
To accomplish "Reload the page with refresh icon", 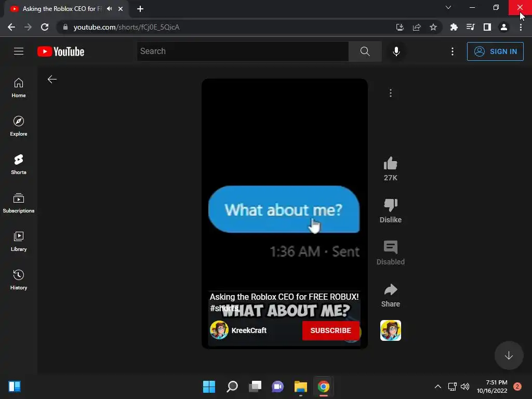I will click(45, 27).
